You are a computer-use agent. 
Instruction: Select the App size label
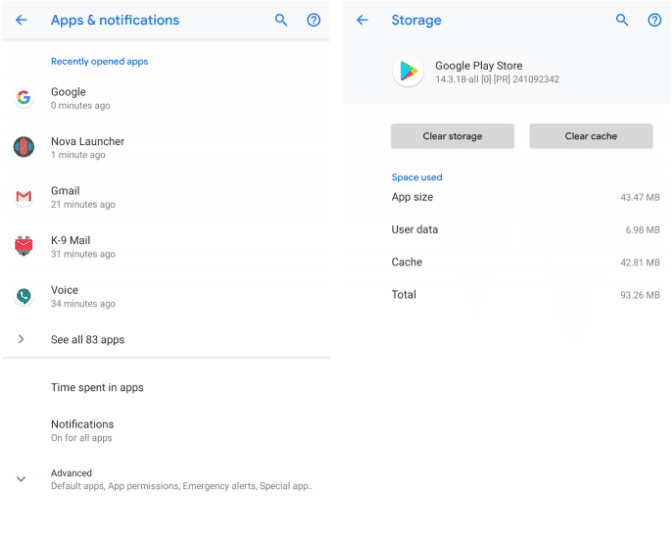(x=412, y=197)
